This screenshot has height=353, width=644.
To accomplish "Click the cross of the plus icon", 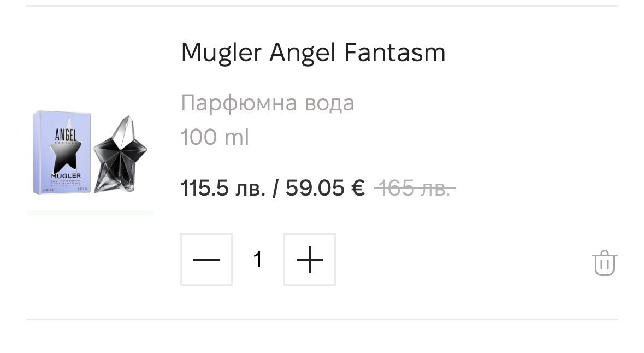I will 310,260.
